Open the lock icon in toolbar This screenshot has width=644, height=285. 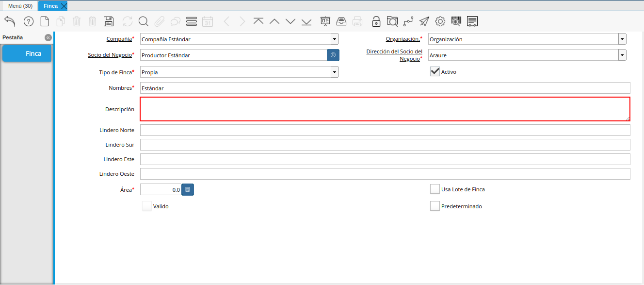[376, 21]
